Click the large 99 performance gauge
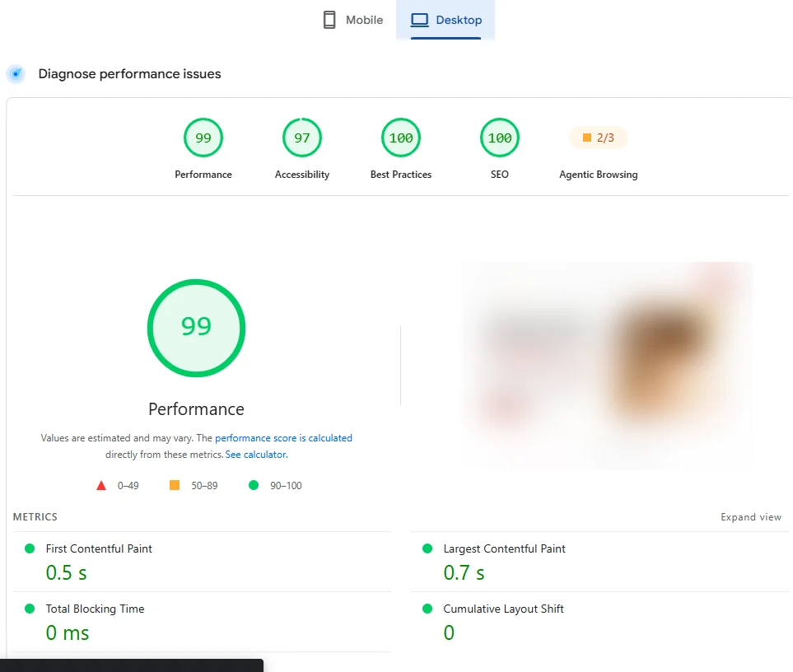Screen dimensions: 793x672 196,328
